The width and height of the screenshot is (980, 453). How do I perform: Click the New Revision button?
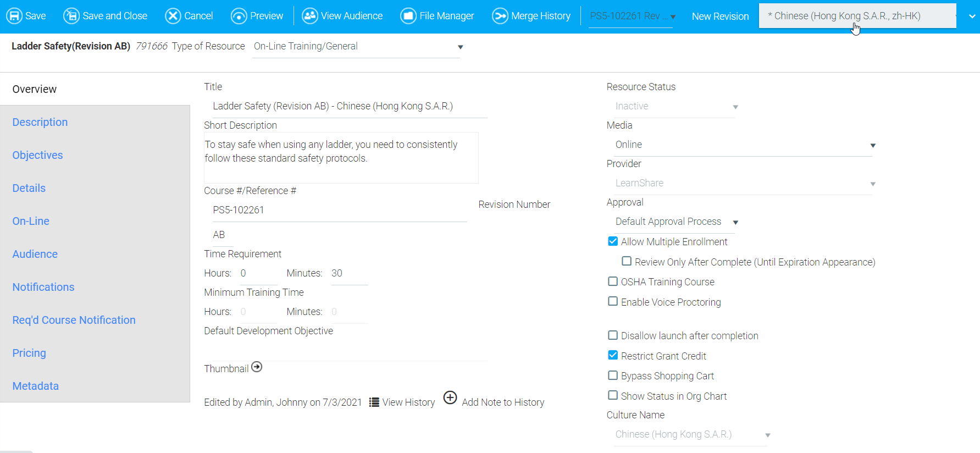[720, 16]
